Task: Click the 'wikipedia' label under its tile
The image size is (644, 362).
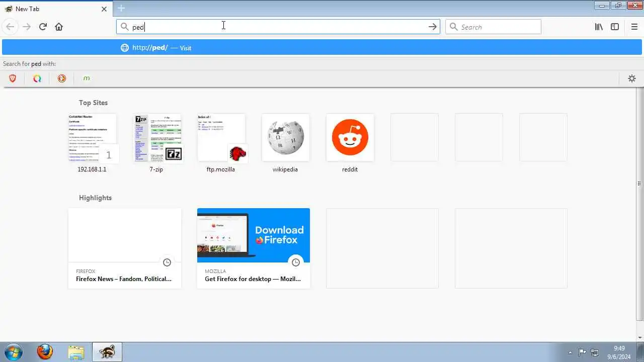Action: point(285,169)
